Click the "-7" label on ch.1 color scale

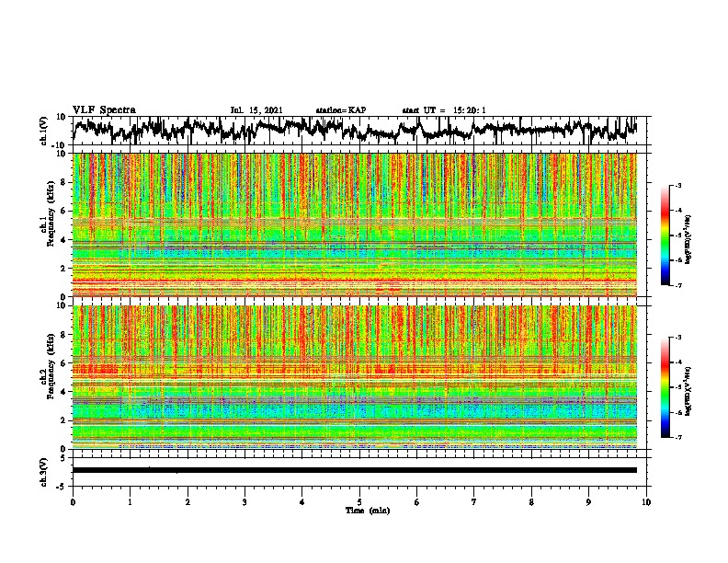[x=678, y=285]
